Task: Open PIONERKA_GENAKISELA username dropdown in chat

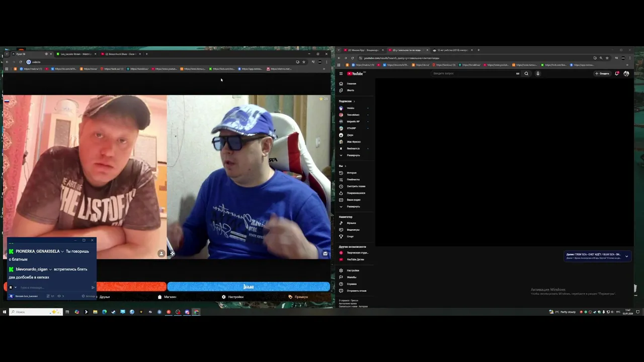Action: [62, 251]
